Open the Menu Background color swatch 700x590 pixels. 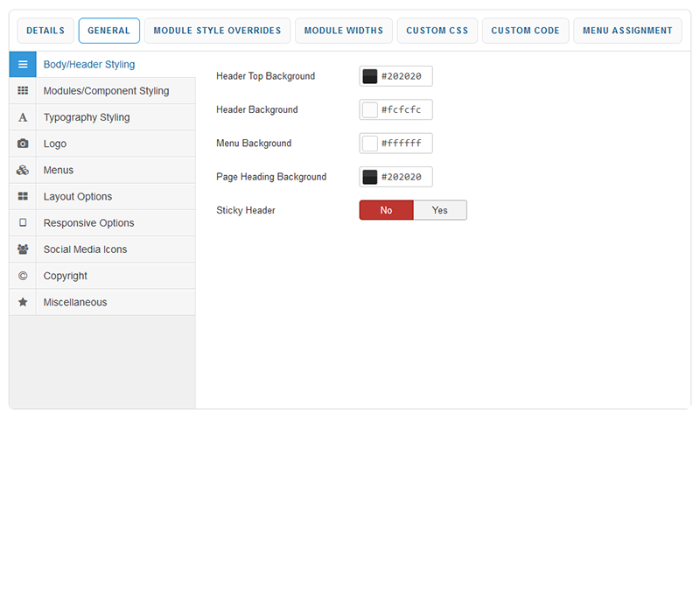(x=370, y=144)
